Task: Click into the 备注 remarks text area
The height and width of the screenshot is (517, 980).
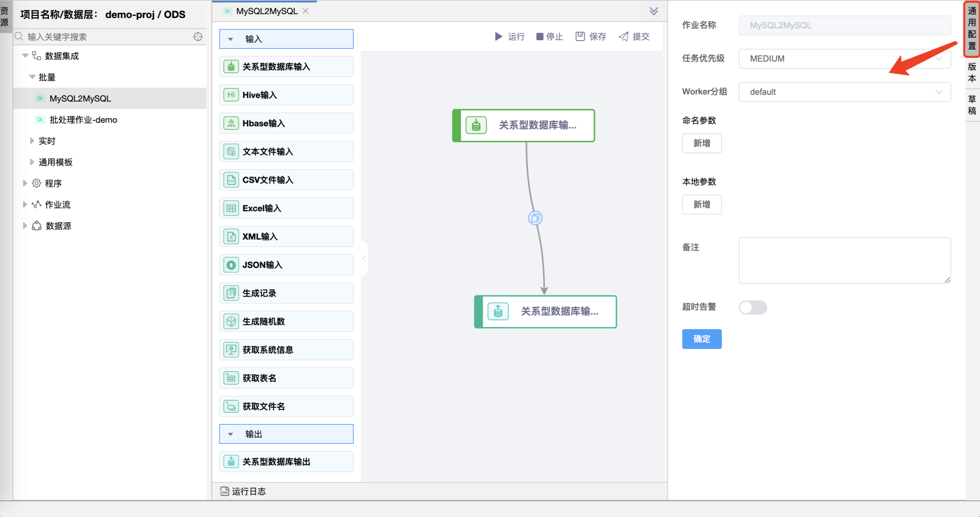Action: (845, 260)
